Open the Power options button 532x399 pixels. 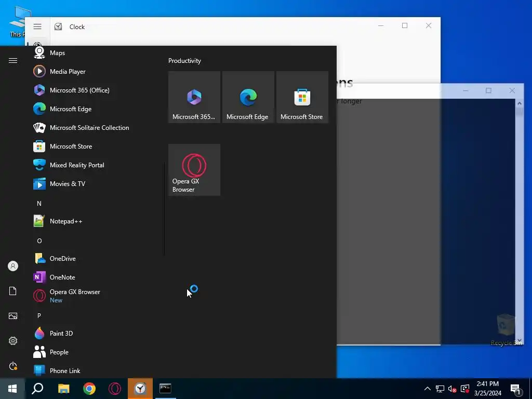(x=13, y=366)
